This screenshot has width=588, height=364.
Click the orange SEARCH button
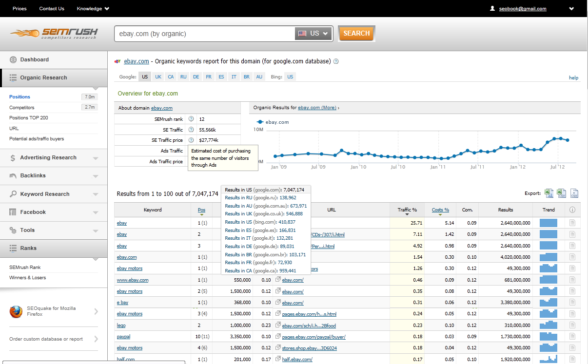[x=356, y=34]
